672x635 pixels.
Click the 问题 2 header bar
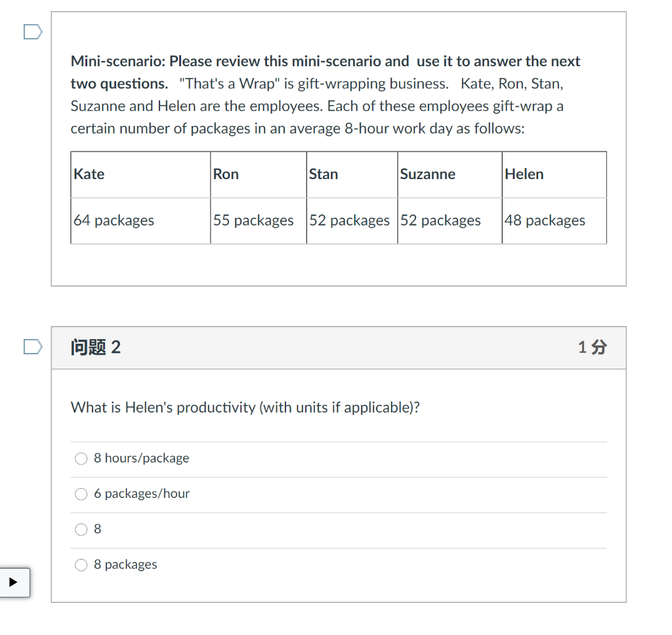point(339,348)
